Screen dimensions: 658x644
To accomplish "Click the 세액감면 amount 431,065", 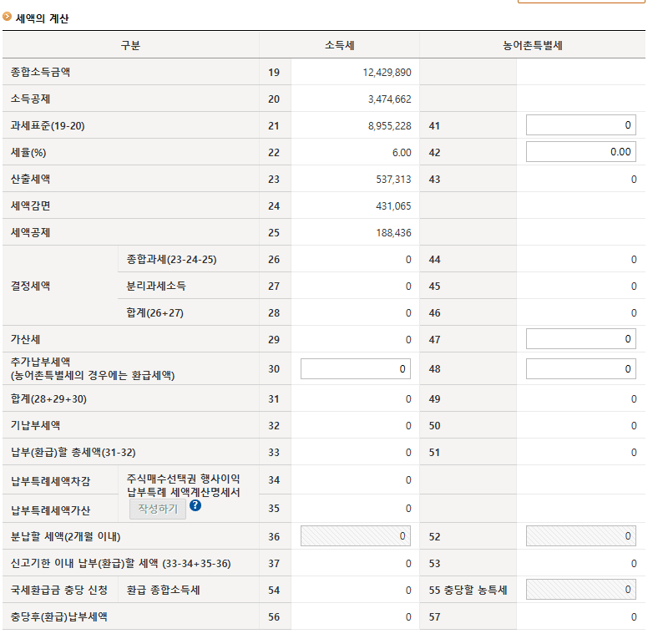I will (x=393, y=206).
